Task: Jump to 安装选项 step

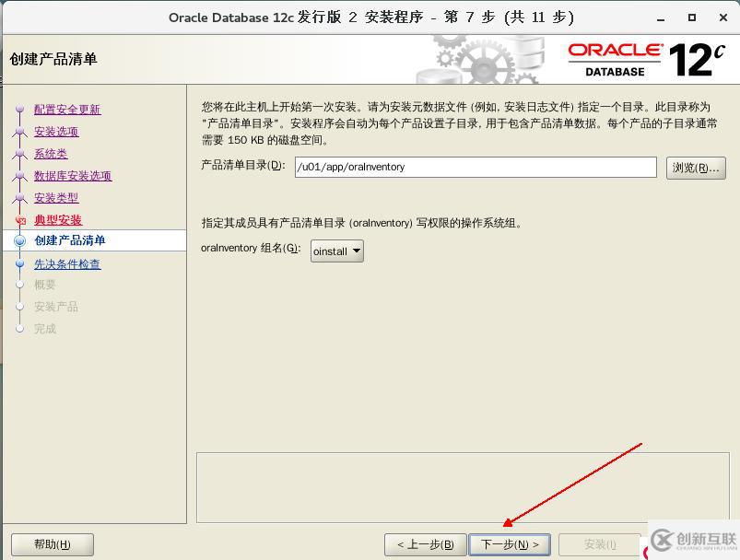Action: tap(56, 132)
